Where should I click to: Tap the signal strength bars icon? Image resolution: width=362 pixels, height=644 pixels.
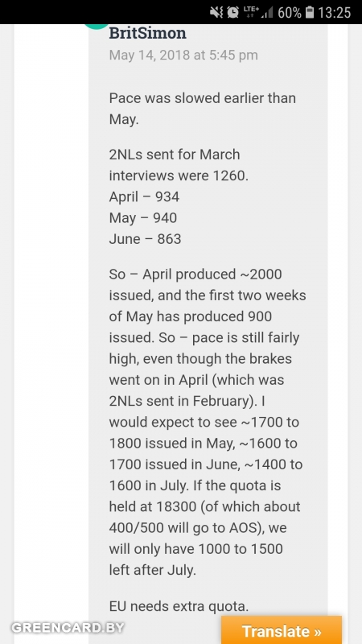(267, 13)
